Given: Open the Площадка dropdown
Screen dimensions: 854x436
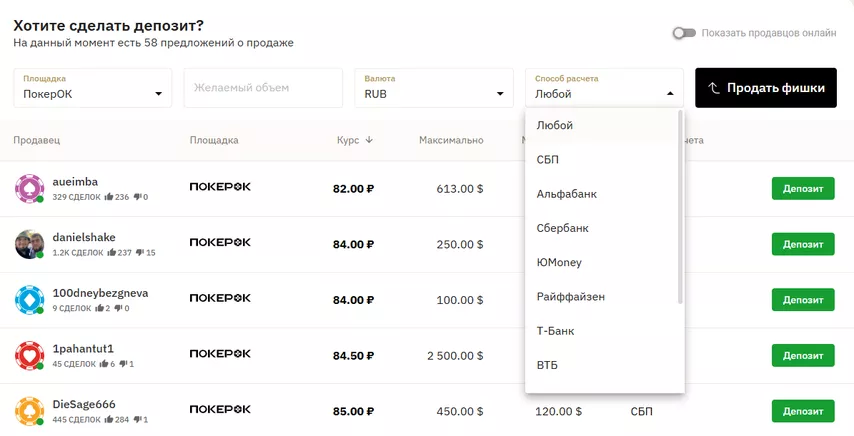Looking at the screenshot, I should 93,88.
